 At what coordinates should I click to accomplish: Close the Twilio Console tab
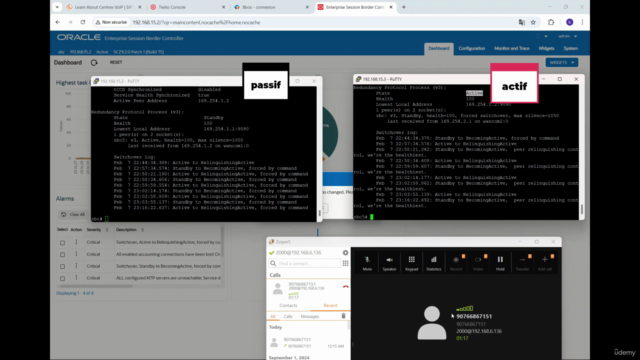pos(223,7)
